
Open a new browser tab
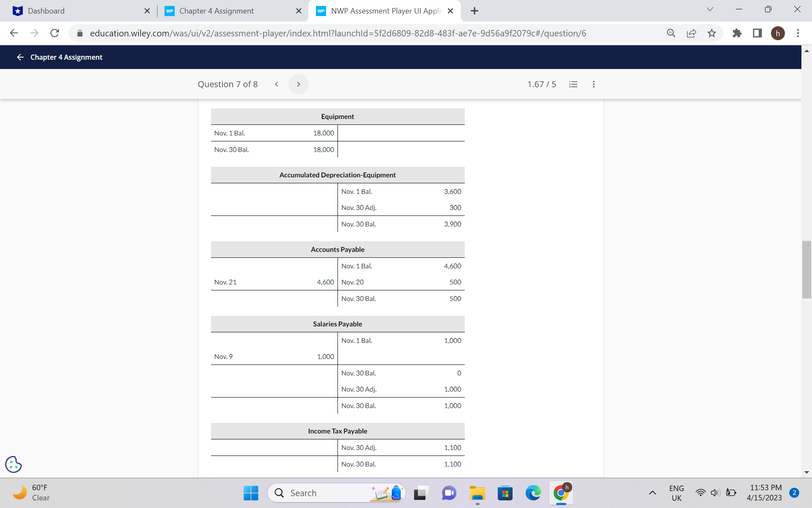click(x=475, y=11)
